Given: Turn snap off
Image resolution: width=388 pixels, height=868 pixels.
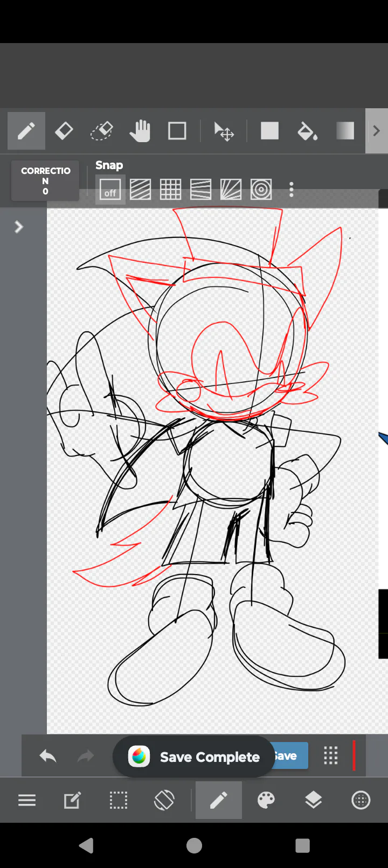Looking at the screenshot, I should click(x=110, y=190).
